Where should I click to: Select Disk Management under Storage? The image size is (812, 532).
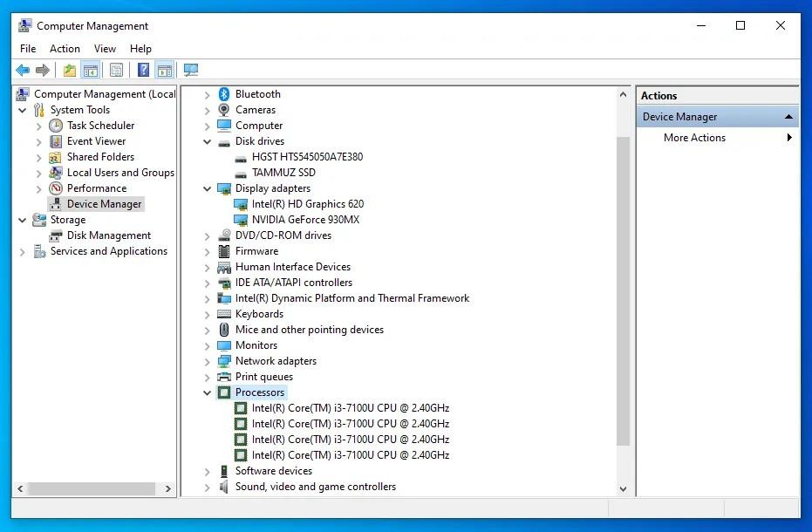click(109, 235)
